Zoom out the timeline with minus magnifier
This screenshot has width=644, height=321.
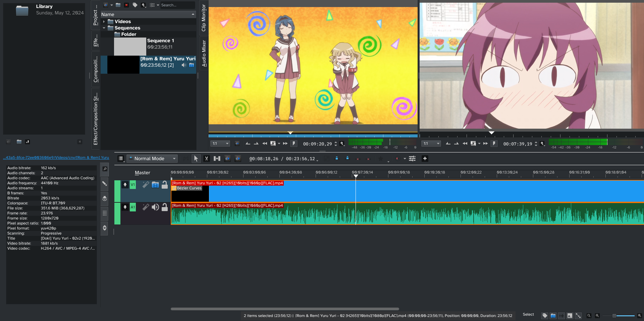click(x=597, y=316)
